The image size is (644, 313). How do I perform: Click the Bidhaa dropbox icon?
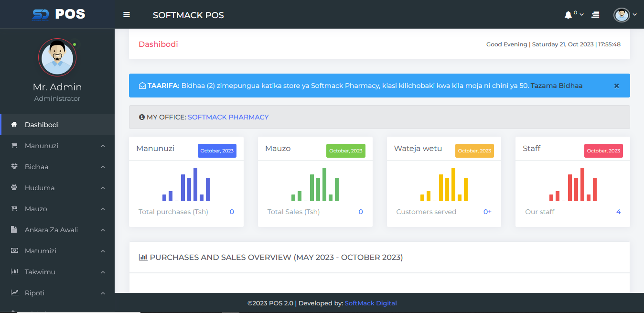pos(14,167)
